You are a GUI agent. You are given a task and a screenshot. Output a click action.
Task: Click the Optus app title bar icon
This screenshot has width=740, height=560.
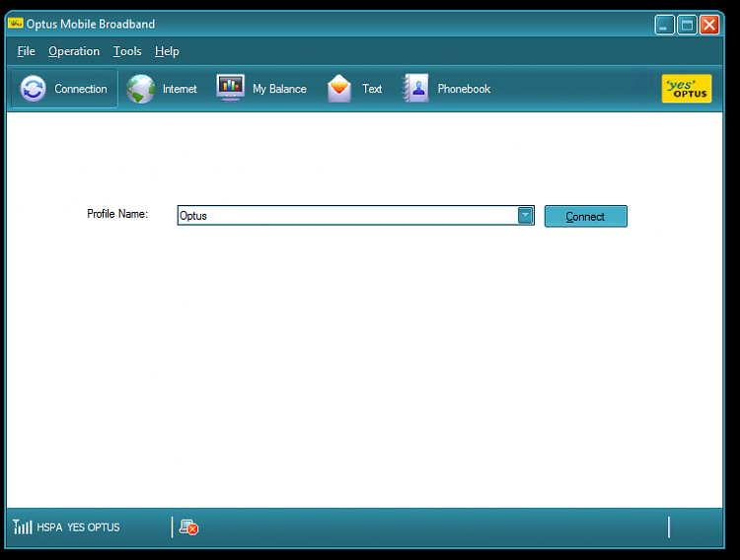click(16, 23)
